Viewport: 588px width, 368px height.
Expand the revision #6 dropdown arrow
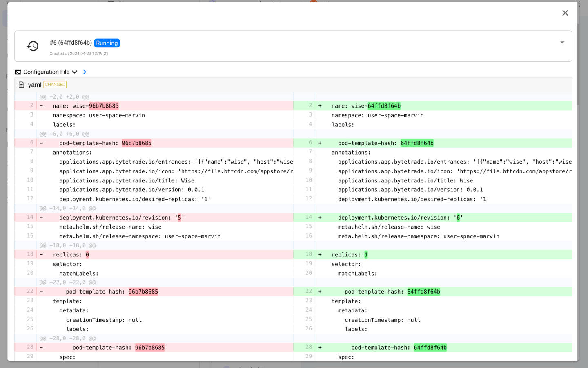pos(562,42)
